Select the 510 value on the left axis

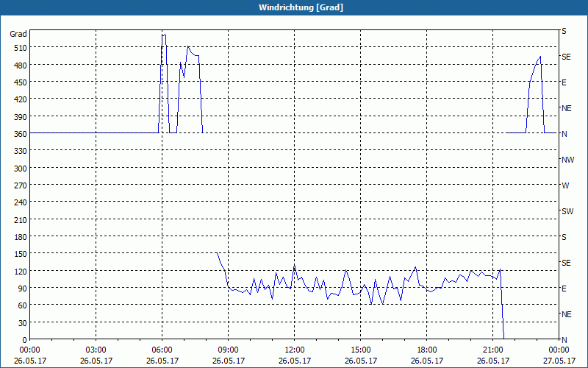[x=18, y=48]
